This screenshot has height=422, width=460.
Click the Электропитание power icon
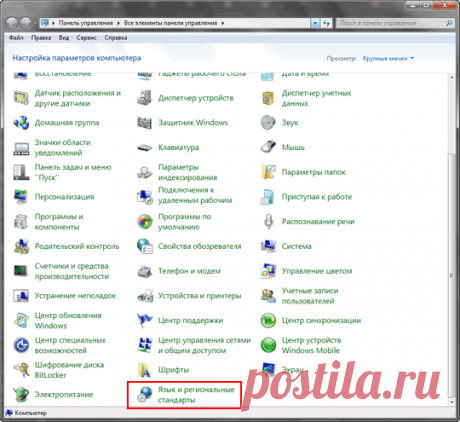21,394
